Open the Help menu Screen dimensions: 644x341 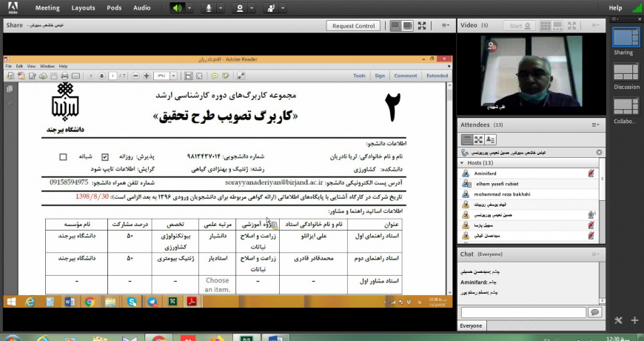pos(615,8)
